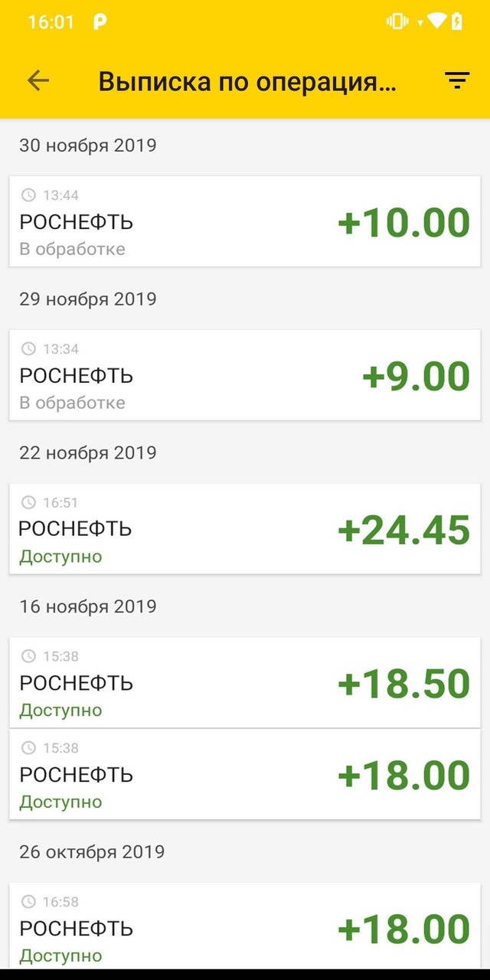Screen dimensions: 490x980
Task: Open the +18.50 РОСНЕФТЬ entry
Action: [245, 683]
